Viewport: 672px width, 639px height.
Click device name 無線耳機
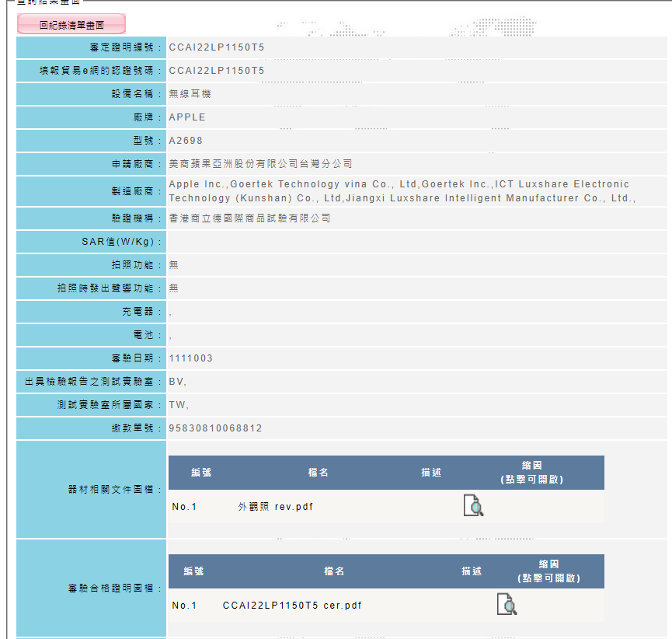coord(190,94)
